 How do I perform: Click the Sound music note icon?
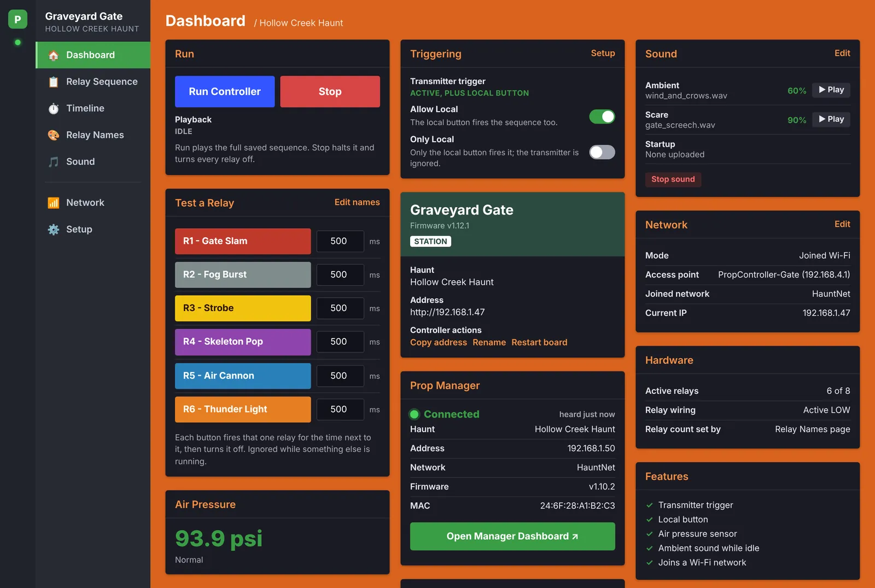[53, 162]
